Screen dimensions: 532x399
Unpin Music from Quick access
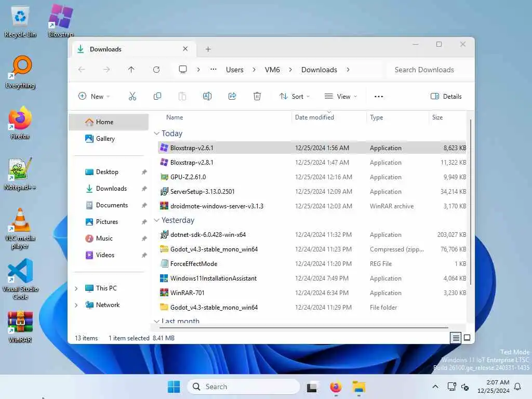[x=144, y=238]
